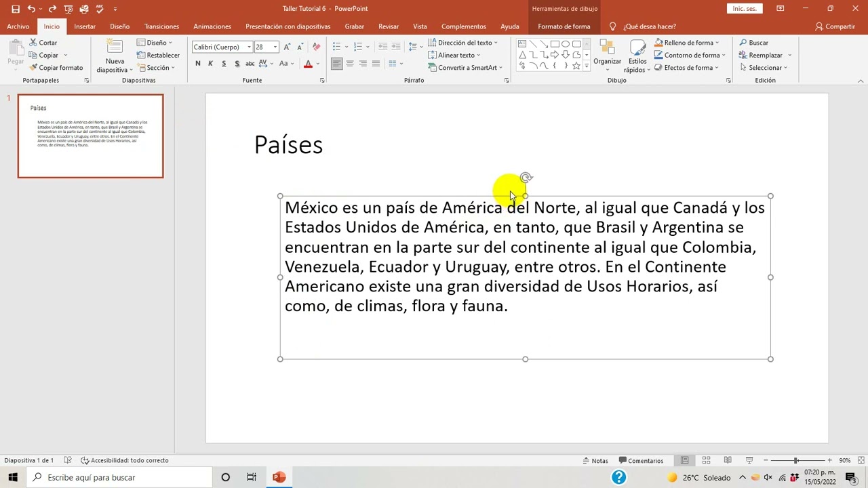Screen dimensions: 868x488
Task: Toggle text shadow
Action: click(x=237, y=64)
